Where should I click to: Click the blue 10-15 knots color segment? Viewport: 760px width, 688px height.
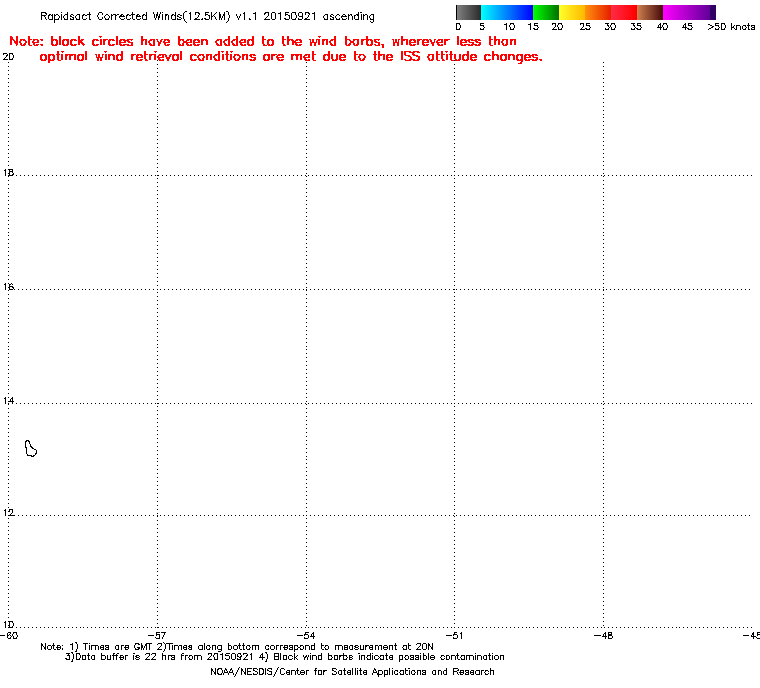click(x=520, y=12)
